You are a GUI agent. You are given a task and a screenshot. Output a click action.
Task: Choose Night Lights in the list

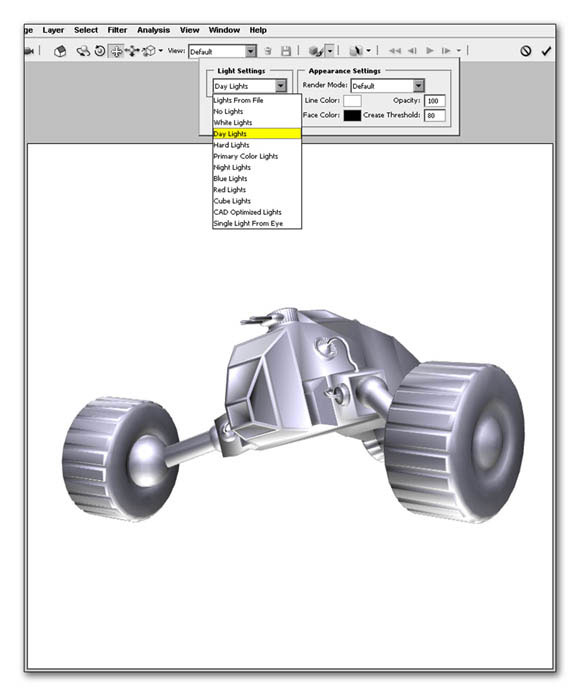tap(257, 167)
